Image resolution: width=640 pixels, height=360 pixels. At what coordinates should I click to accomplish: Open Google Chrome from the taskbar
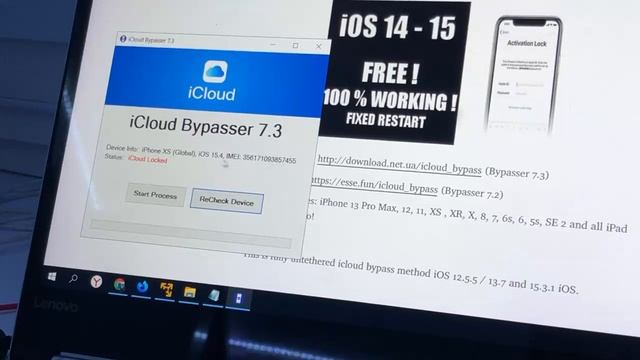pyautogui.click(x=119, y=284)
